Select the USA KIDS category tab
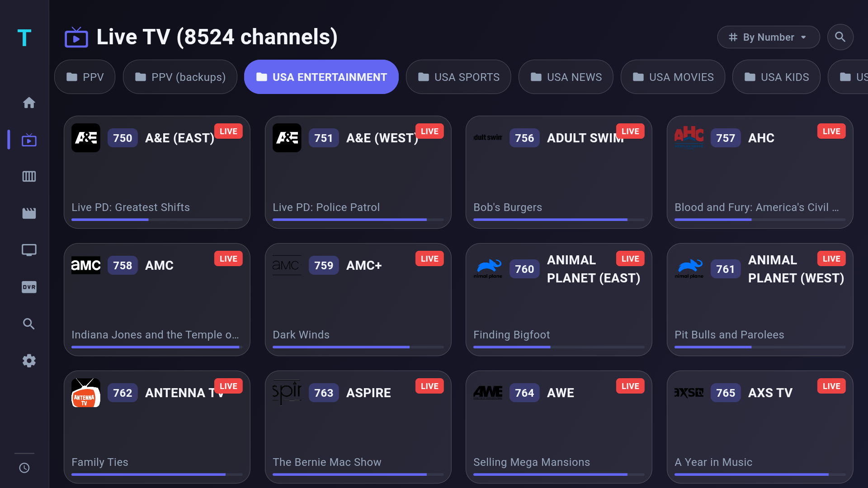The height and width of the screenshot is (488, 868). click(777, 77)
